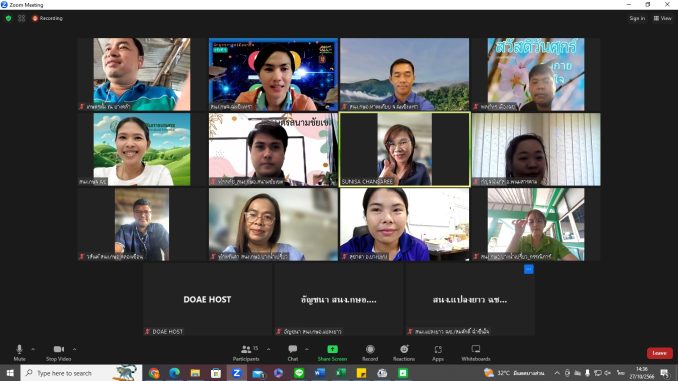This screenshot has height=381, width=678.
Task: Click the blue more-options button on last tile
Action: pyautogui.click(x=528, y=269)
